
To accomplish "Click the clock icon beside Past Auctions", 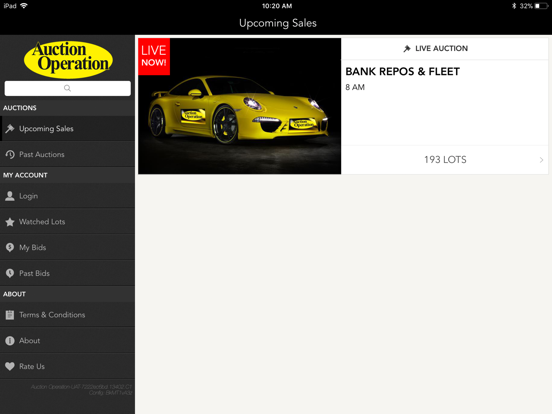I will (10, 154).
